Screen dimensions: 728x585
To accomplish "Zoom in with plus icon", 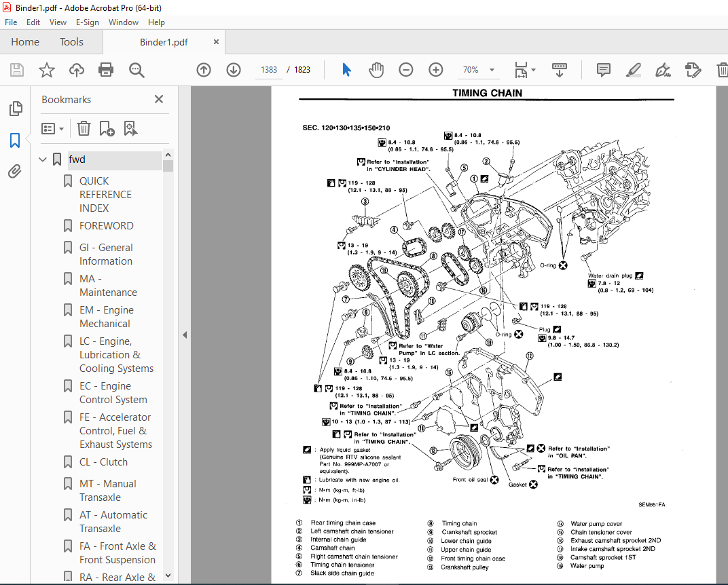I will click(x=435, y=70).
